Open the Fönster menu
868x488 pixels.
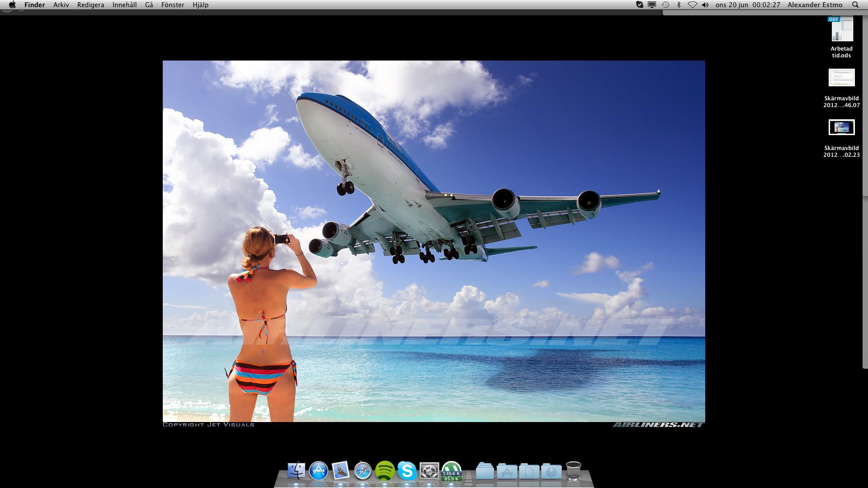coord(173,5)
